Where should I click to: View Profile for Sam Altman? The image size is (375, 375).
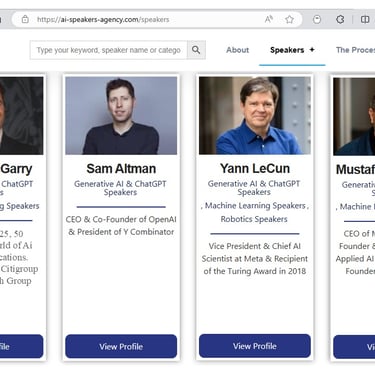pos(121,346)
